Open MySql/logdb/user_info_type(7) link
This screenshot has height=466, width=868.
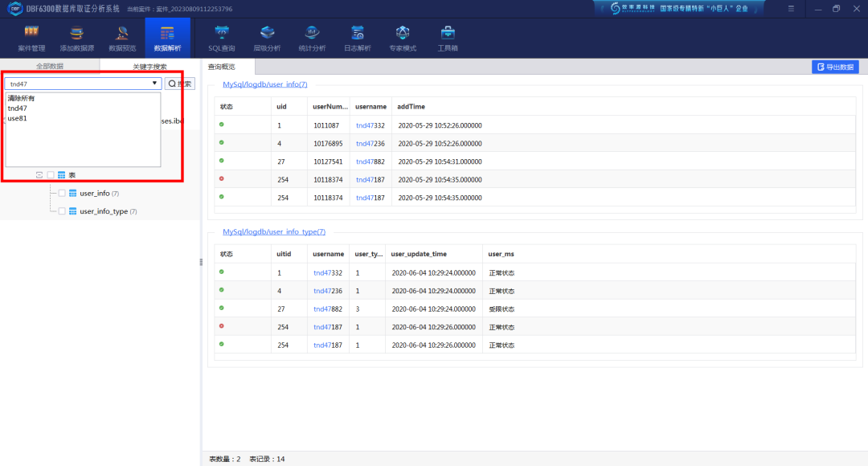click(274, 232)
